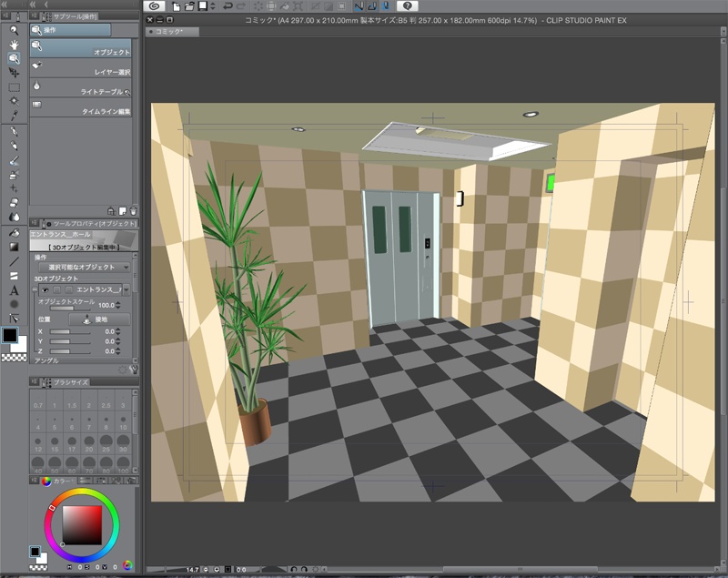This screenshot has width=728, height=578.
Task: Switch to the コミック canvas tab
Action: point(172,32)
